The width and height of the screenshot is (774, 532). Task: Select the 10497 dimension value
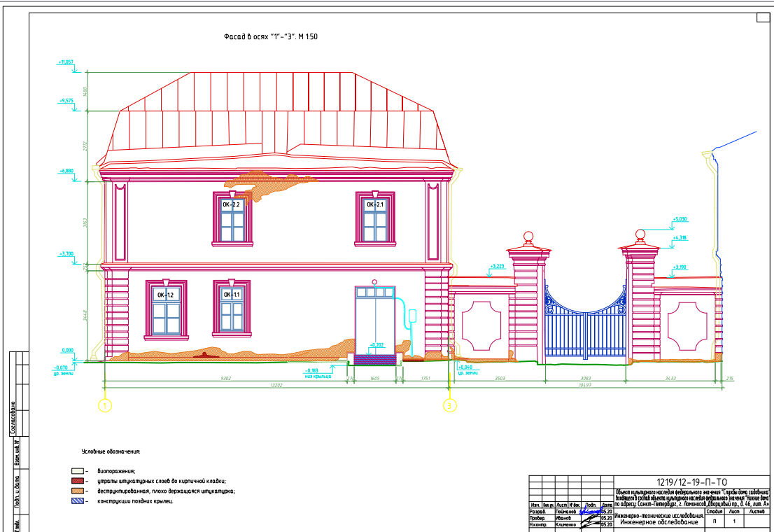pyautogui.click(x=585, y=385)
